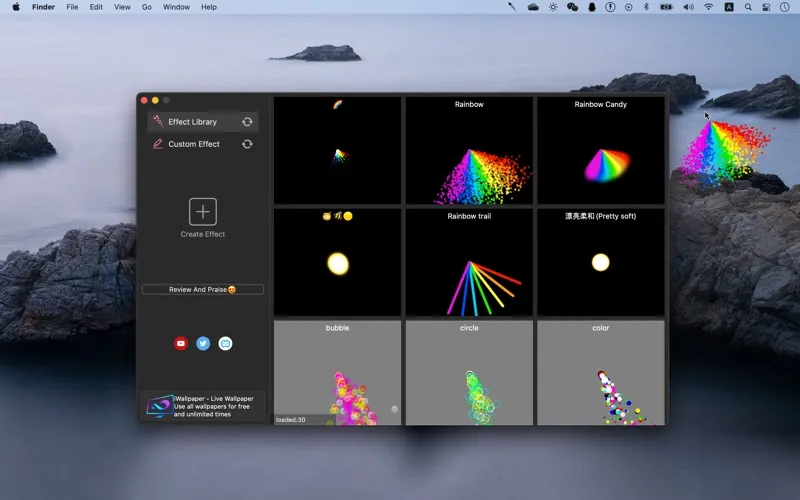Open the Apple menu
Image resolution: width=800 pixels, height=500 pixels.
click(16, 7)
